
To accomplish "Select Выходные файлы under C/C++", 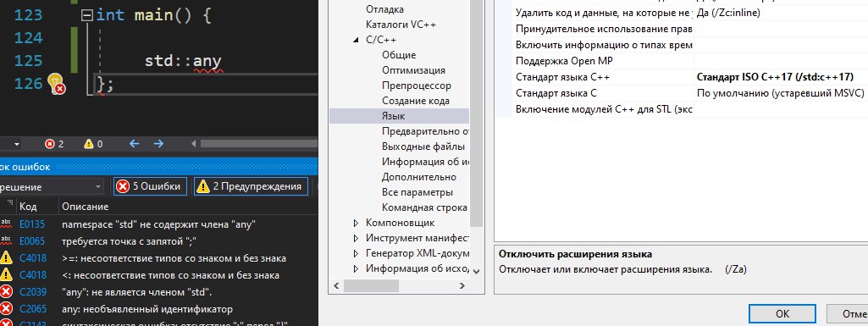I will click(423, 146).
